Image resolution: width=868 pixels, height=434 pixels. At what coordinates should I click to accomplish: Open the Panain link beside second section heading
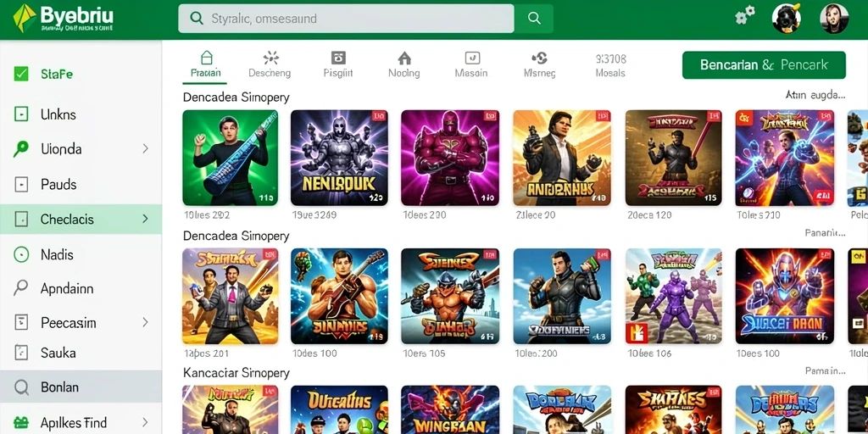pos(825,233)
